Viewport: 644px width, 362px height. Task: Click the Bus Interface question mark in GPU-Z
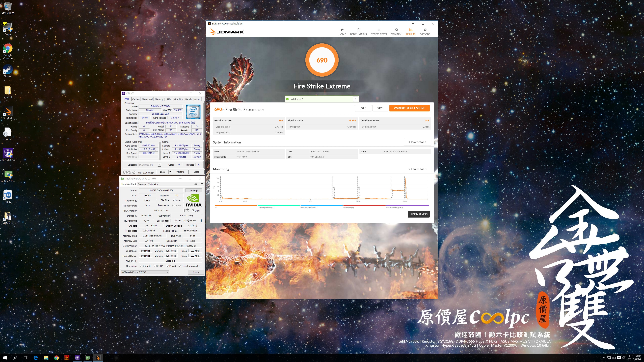201,221
